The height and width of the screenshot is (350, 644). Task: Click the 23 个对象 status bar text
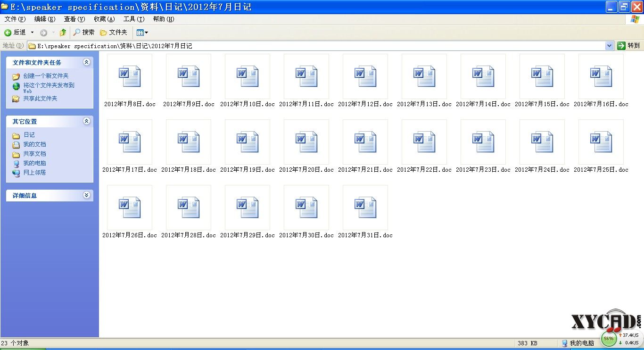pyautogui.click(x=15, y=343)
